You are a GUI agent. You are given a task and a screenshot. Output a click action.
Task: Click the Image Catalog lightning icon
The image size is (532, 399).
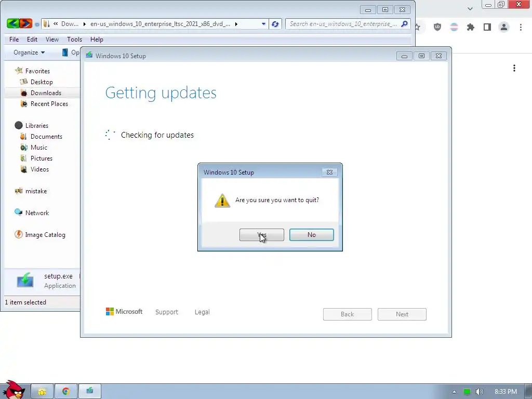[x=19, y=234]
